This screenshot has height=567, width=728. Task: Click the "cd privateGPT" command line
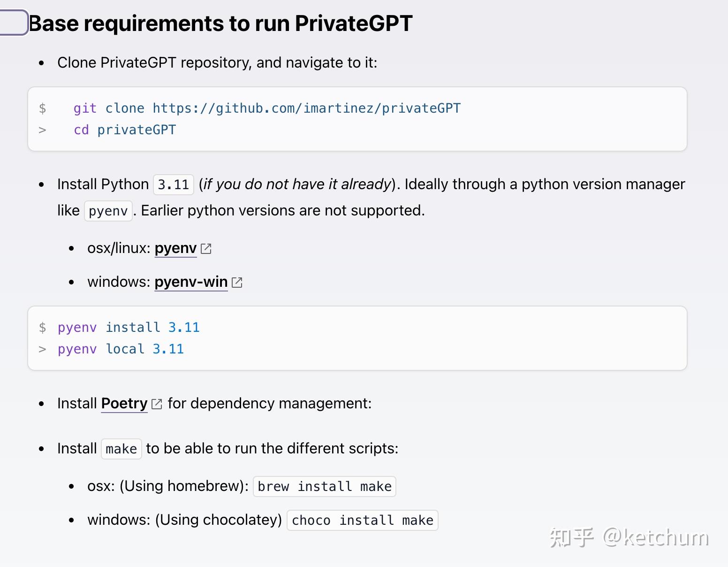tap(125, 130)
